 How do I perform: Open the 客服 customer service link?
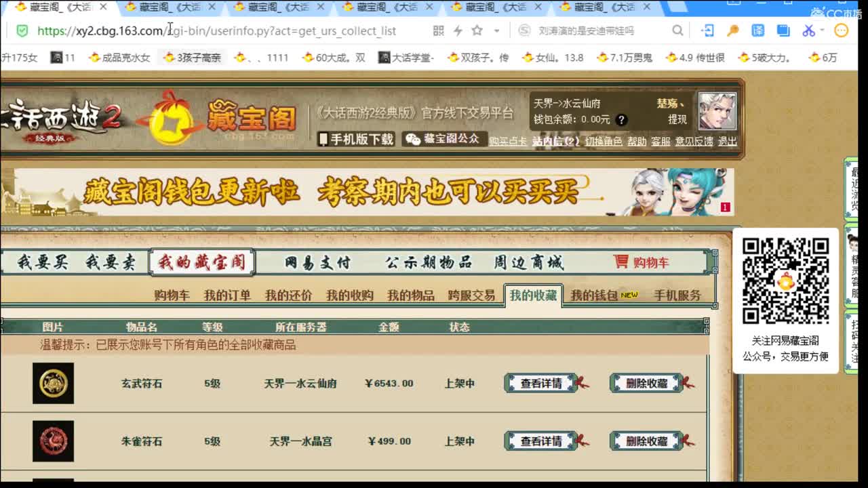[x=660, y=141]
